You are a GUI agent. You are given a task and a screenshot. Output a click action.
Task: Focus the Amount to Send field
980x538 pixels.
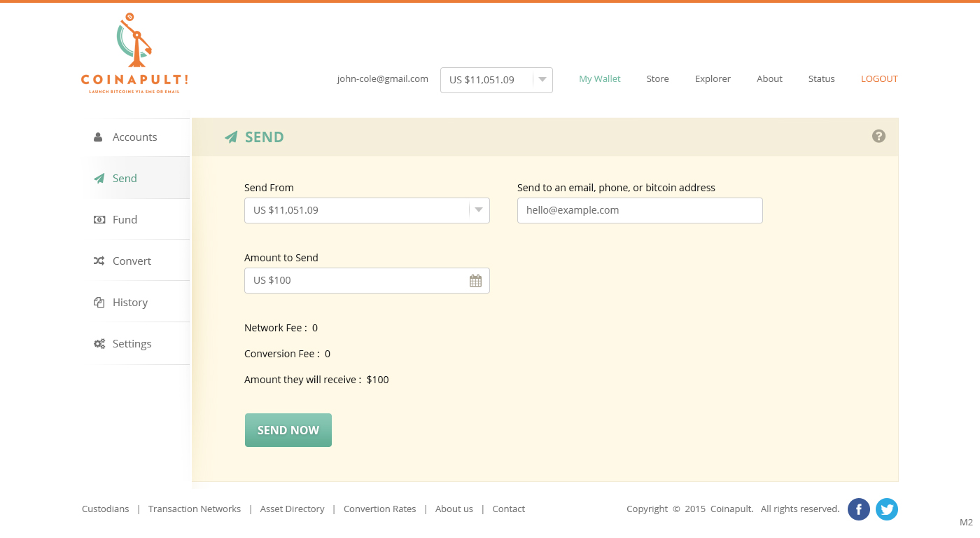tap(367, 280)
